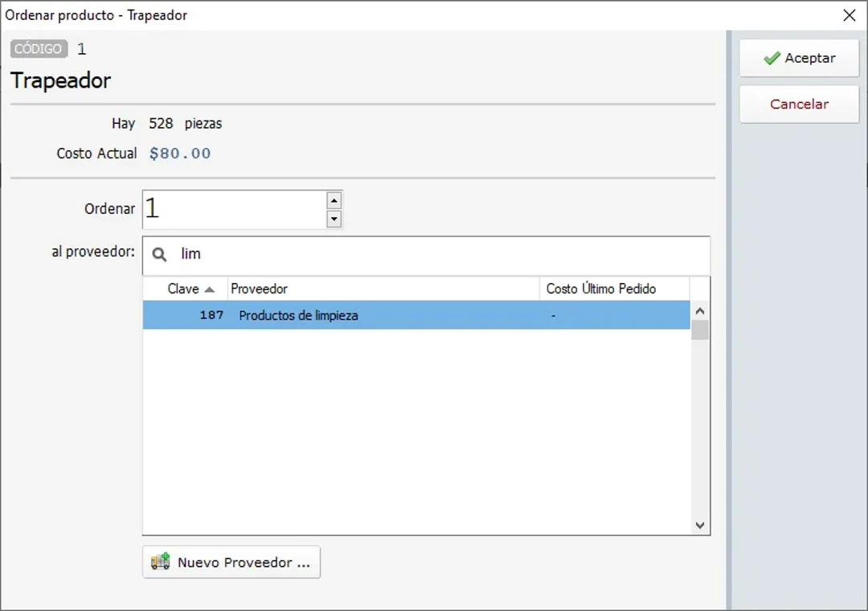Screen dimensions: 868x611
Task: Click the Ordenar quantity field
Action: click(x=234, y=209)
